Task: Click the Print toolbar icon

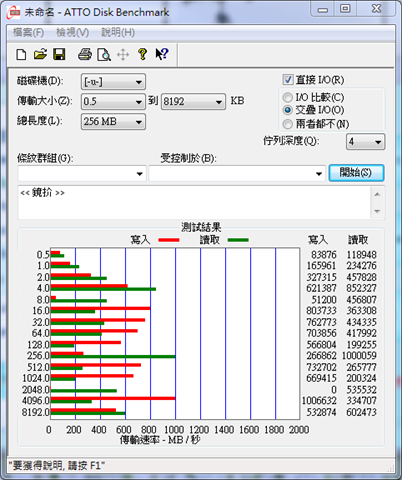Action: click(x=85, y=54)
